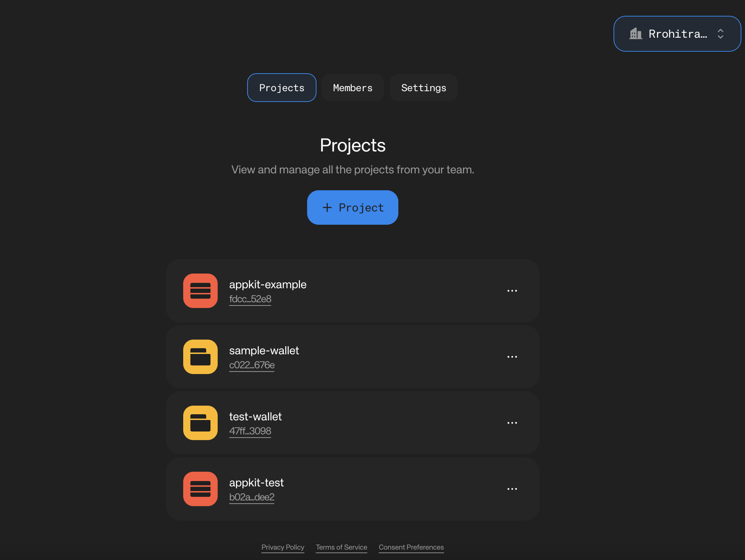Click the appkit-example red app icon
The width and height of the screenshot is (745, 560).
tap(200, 291)
